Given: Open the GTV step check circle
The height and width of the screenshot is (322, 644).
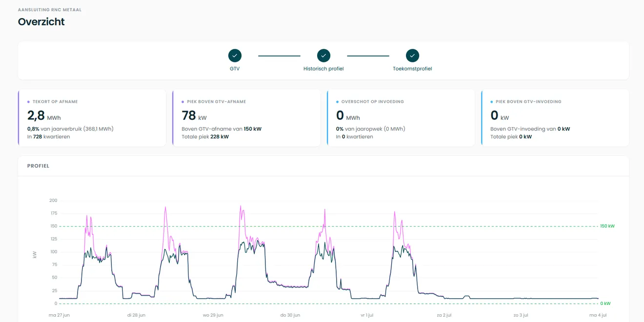Looking at the screenshot, I should pyautogui.click(x=235, y=56).
